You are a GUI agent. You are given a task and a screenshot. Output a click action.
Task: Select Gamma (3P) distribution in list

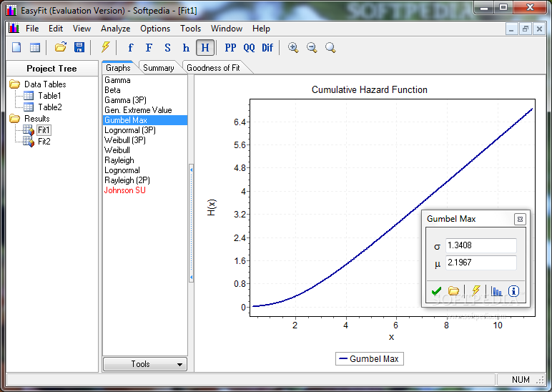[x=144, y=100]
